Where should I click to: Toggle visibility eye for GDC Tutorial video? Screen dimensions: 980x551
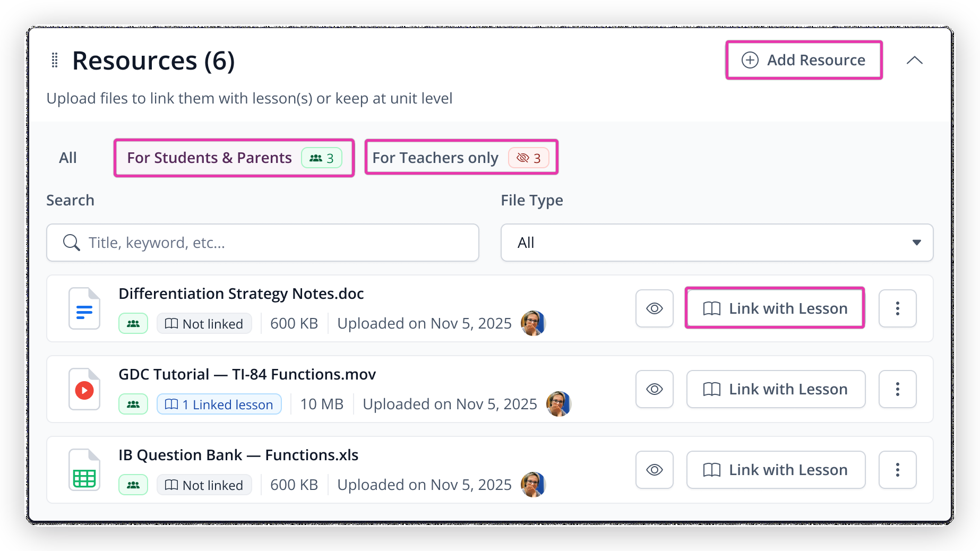pos(654,389)
